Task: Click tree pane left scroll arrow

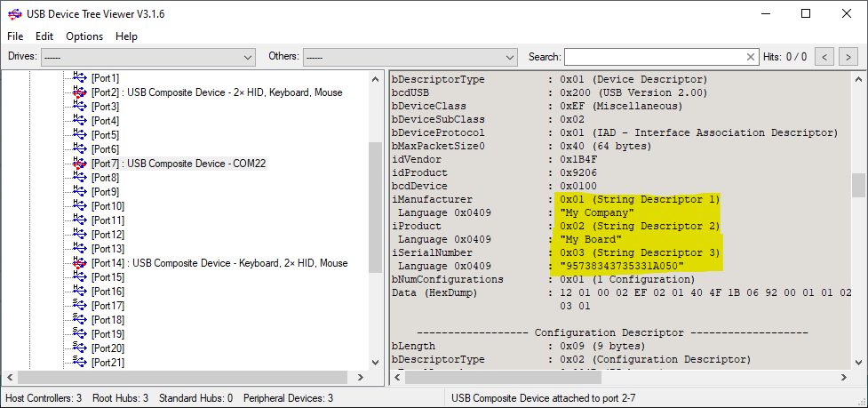Action: click(x=10, y=377)
